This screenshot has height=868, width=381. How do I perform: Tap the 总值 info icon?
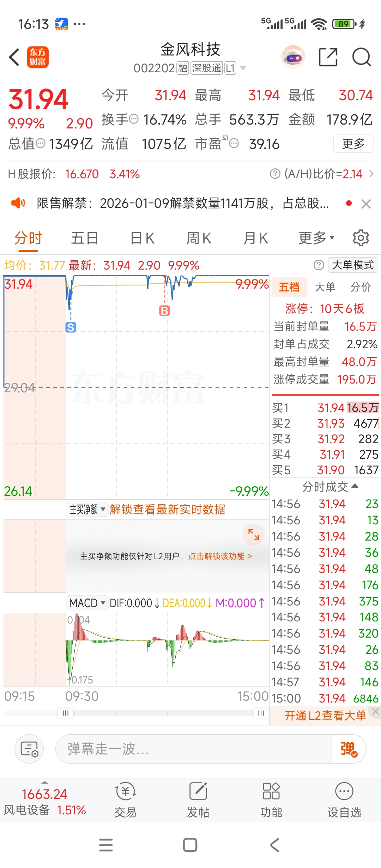[x=41, y=143]
